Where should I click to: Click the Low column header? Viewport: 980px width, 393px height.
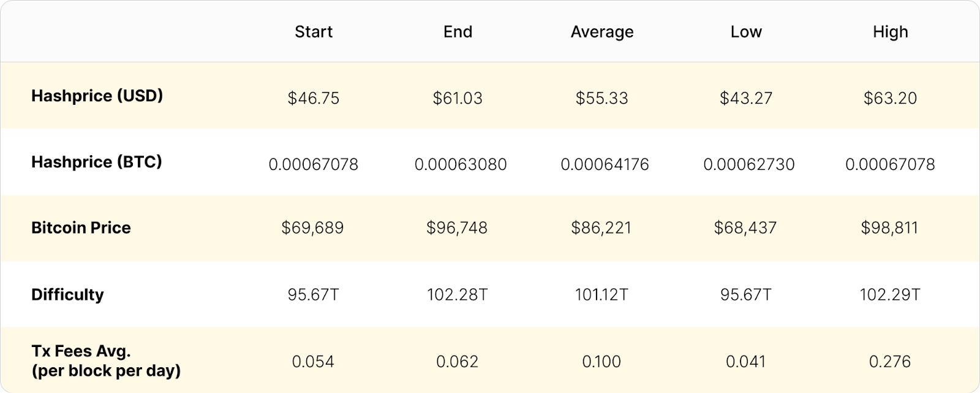pos(746,32)
